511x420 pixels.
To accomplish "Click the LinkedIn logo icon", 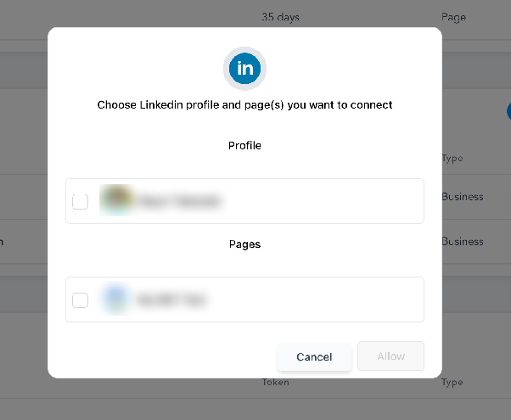I will 244,69.
